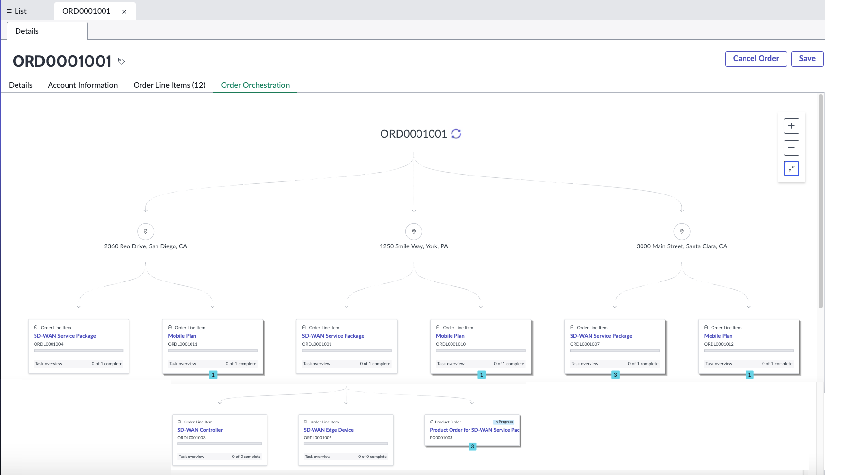The height and width of the screenshot is (475, 868).
Task: Click the vertical scrollbar of orchestration panel
Action: tap(821, 201)
